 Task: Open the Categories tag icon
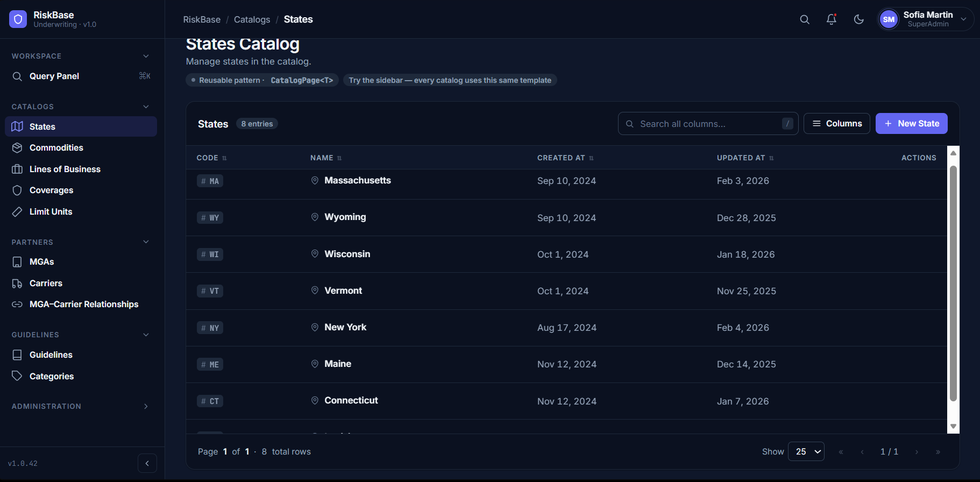(x=17, y=376)
